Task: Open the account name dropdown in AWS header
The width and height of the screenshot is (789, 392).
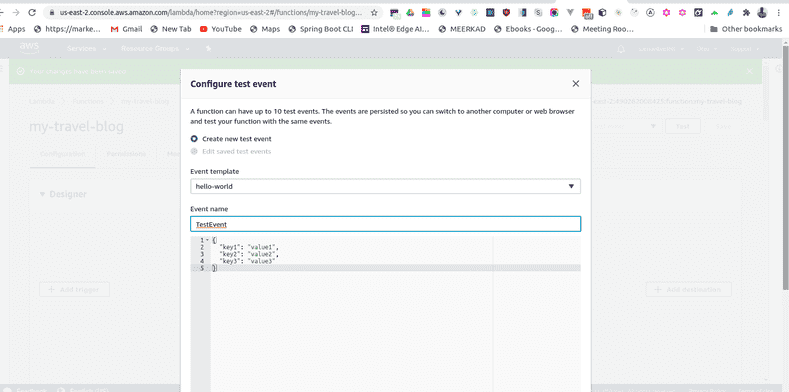Action: click(x=662, y=49)
